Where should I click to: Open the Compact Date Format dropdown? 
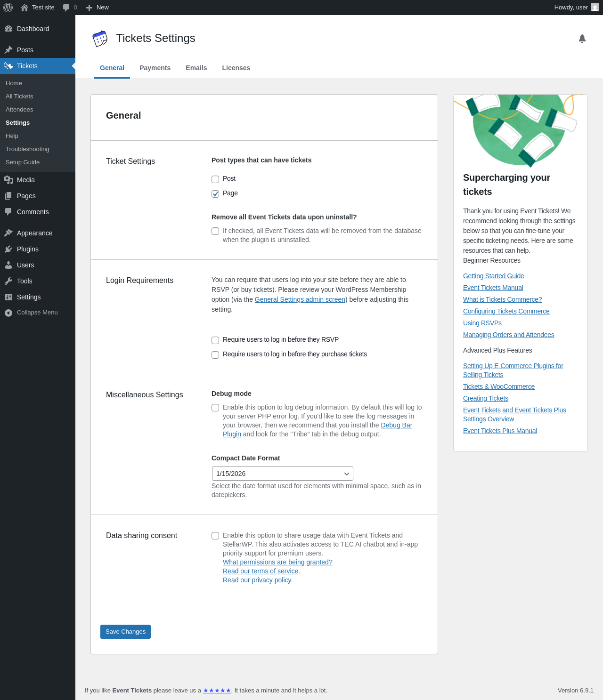283,474
